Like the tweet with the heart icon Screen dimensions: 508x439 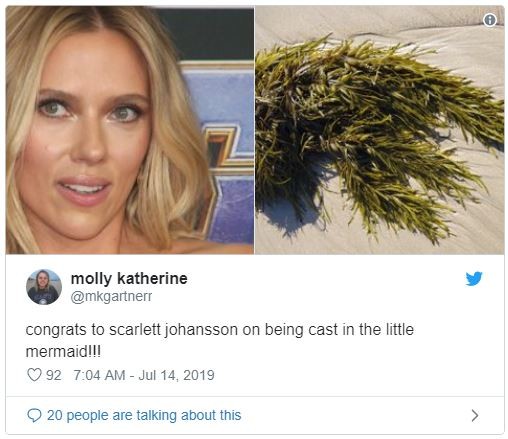[34, 375]
